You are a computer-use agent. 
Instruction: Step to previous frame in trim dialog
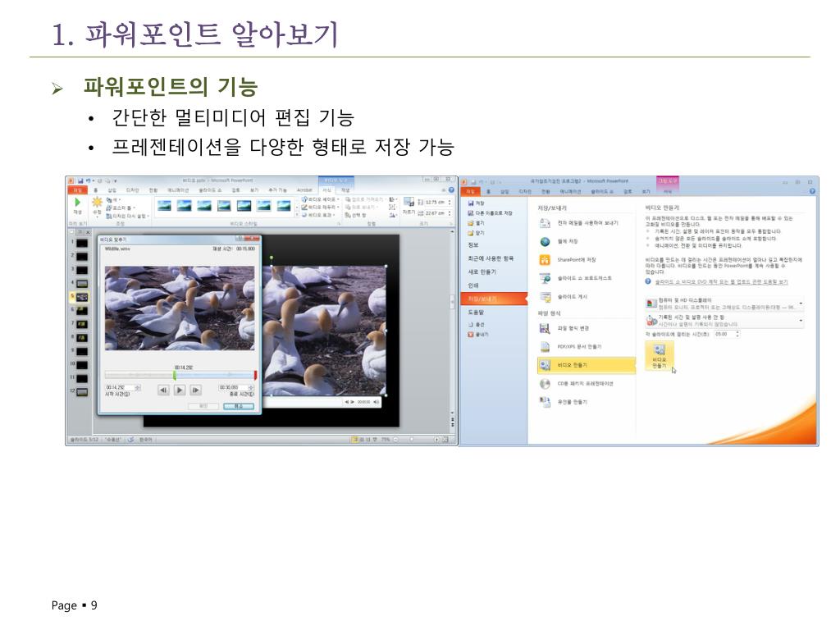point(163,390)
